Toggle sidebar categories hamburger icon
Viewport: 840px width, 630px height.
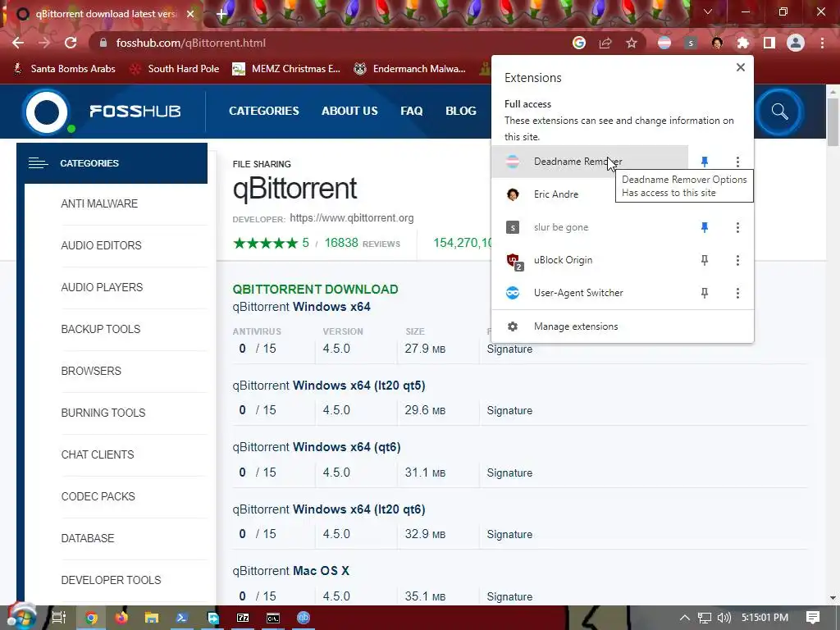coord(38,163)
